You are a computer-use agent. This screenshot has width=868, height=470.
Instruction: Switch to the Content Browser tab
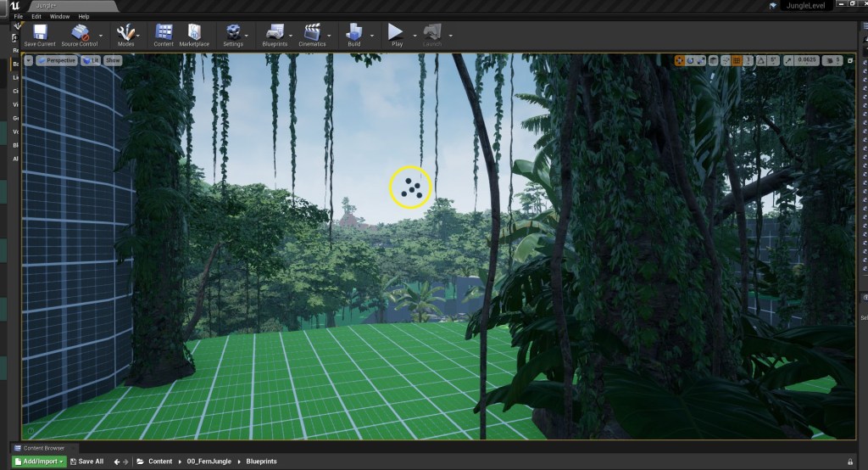pos(44,448)
